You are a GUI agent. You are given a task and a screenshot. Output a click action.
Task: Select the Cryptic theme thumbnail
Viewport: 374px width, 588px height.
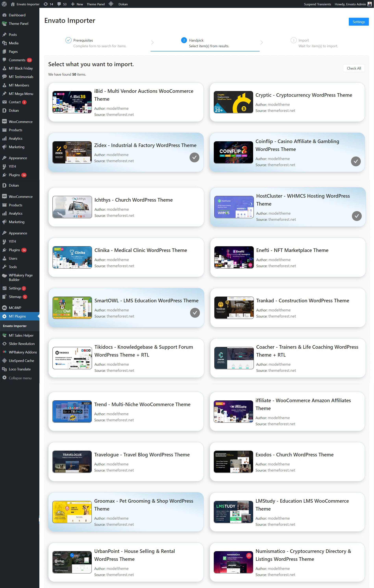point(233,102)
